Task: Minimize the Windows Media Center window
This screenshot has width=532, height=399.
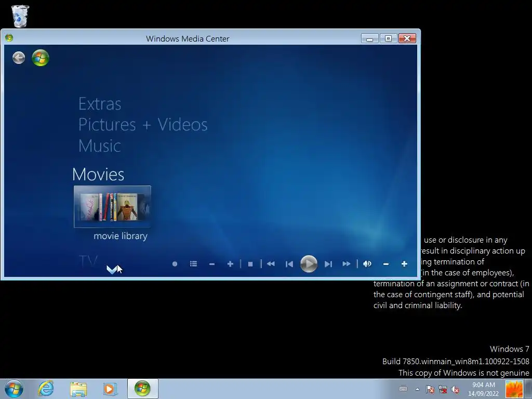Action: [x=370, y=38]
